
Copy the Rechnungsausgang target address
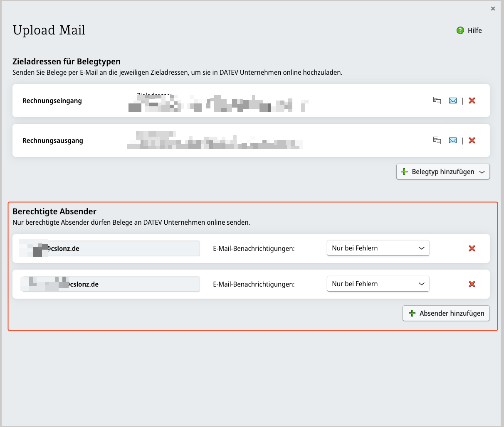437,140
